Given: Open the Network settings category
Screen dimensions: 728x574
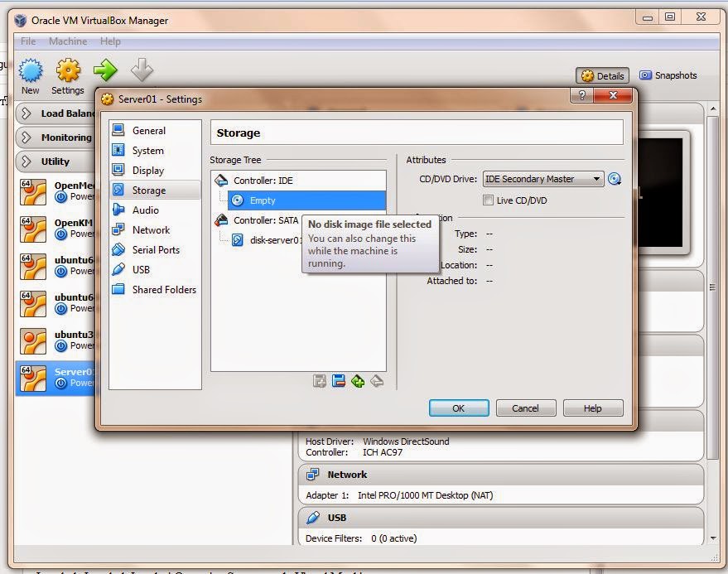Looking at the screenshot, I should click(x=155, y=230).
